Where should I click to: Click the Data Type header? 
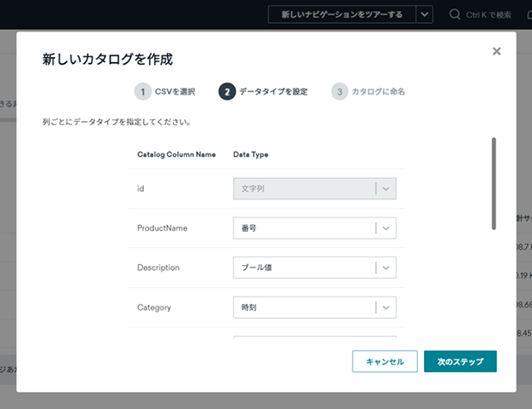[x=251, y=154]
